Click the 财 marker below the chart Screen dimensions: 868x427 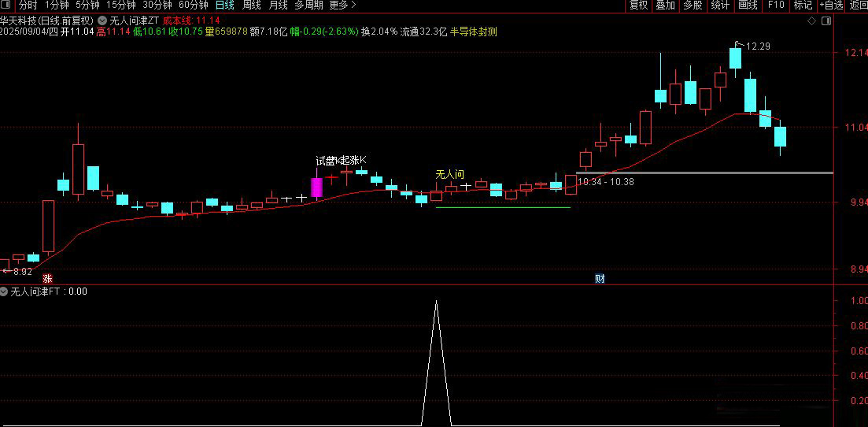pos(600,278)
